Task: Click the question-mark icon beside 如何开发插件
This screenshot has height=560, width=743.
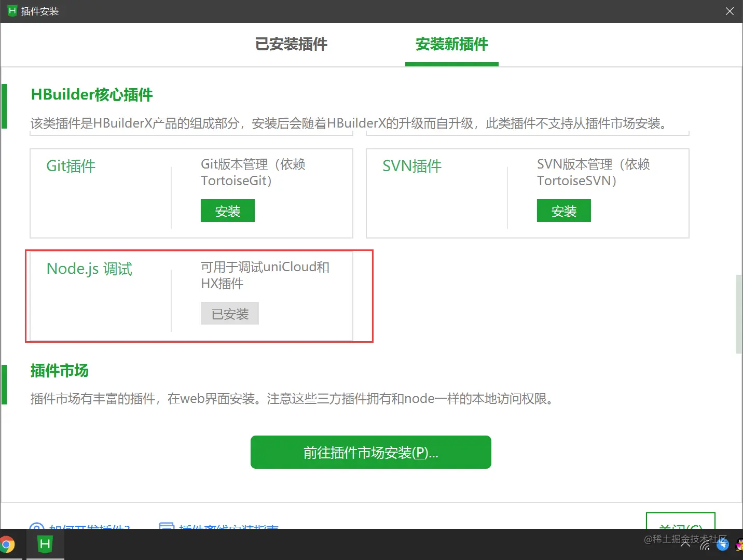Action: [36, 527]
